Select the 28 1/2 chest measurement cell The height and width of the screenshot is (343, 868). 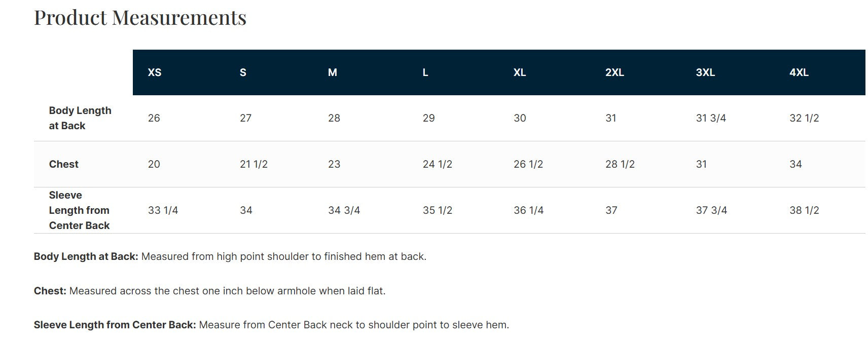click(x=620, y=164)
